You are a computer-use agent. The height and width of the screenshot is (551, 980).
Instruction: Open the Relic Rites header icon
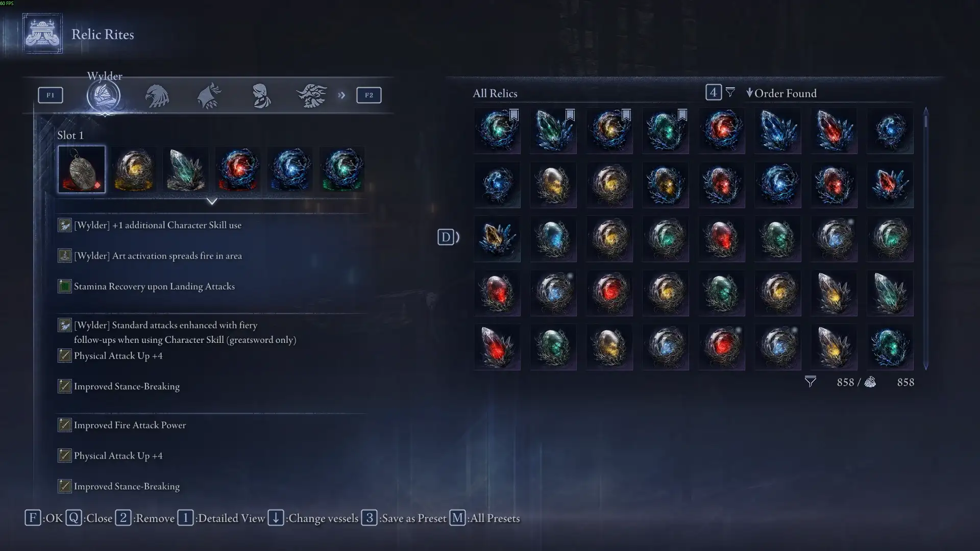(x=43, y=34)
